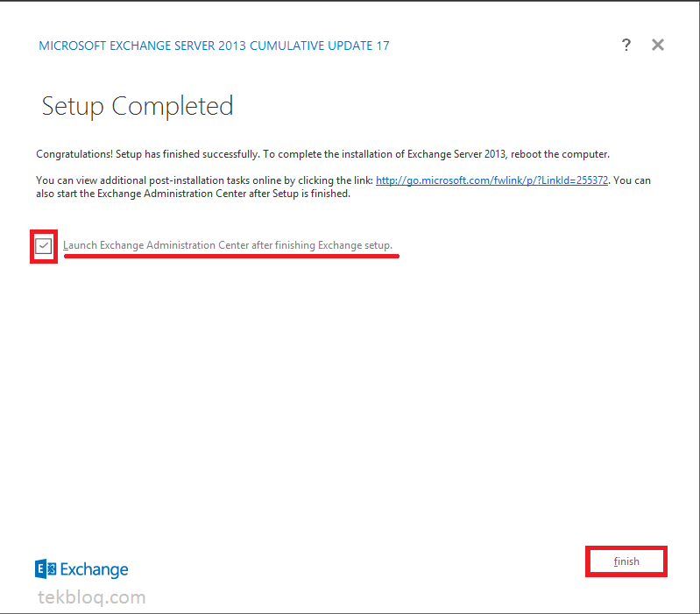The width and height of the screenshot is (700, 614).
Task: Open the setup help question mark icon
Action: (x=626, y=45)
